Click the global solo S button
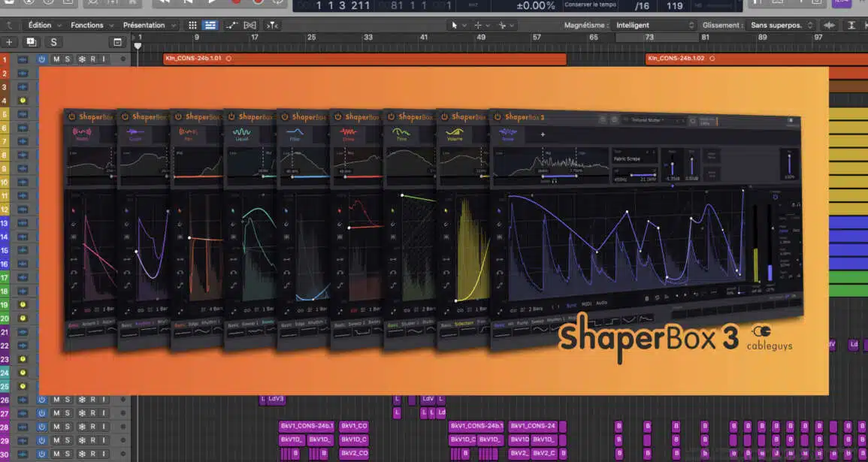Image resolution: width=868 pixels, height=462 pixels. [53, 42]
